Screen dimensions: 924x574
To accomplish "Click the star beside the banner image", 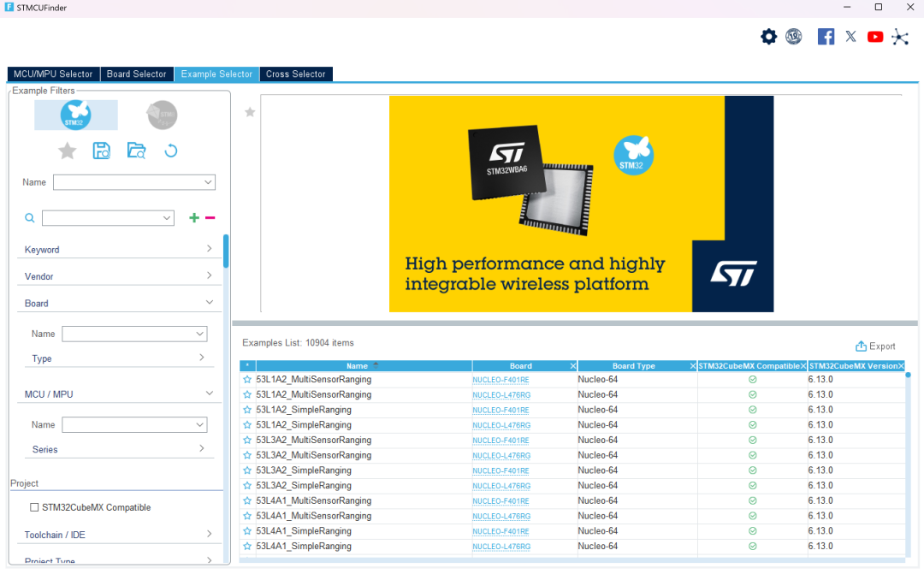I will pyautogui.click(x=250, y=112).
